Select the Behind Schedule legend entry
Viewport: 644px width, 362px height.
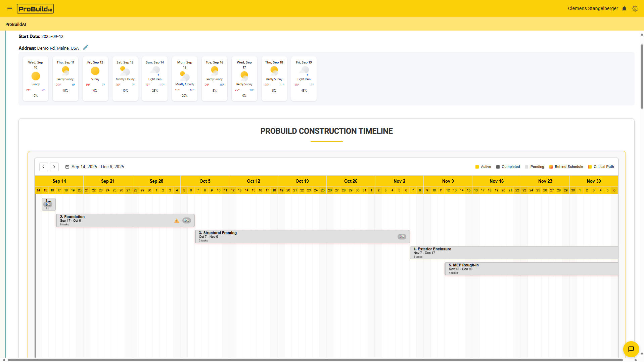(566, 167)
